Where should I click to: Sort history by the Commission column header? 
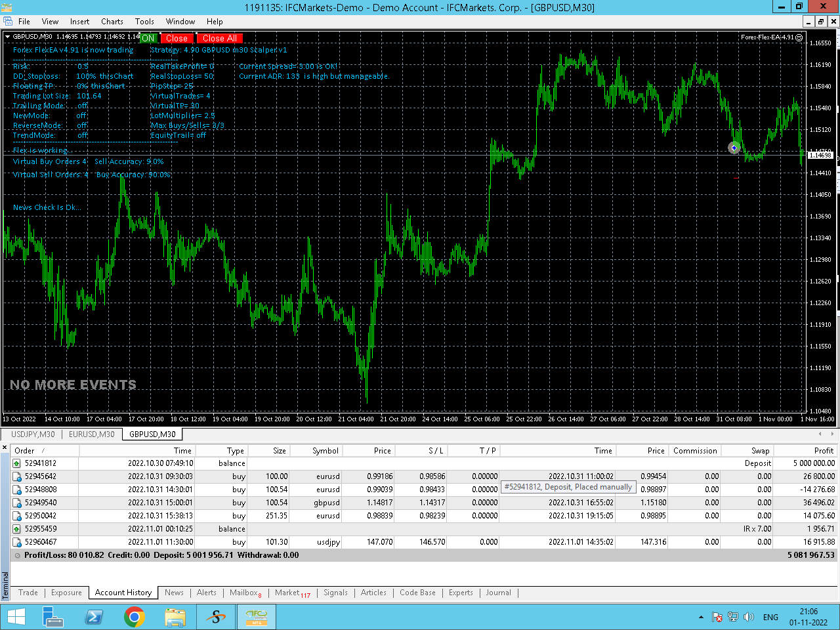tap(695, 451)
